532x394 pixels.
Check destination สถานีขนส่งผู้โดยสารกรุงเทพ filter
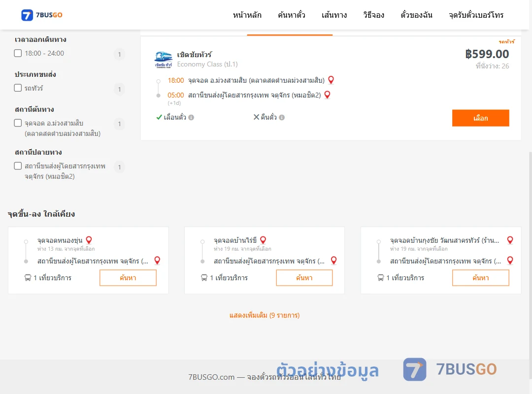18,166
